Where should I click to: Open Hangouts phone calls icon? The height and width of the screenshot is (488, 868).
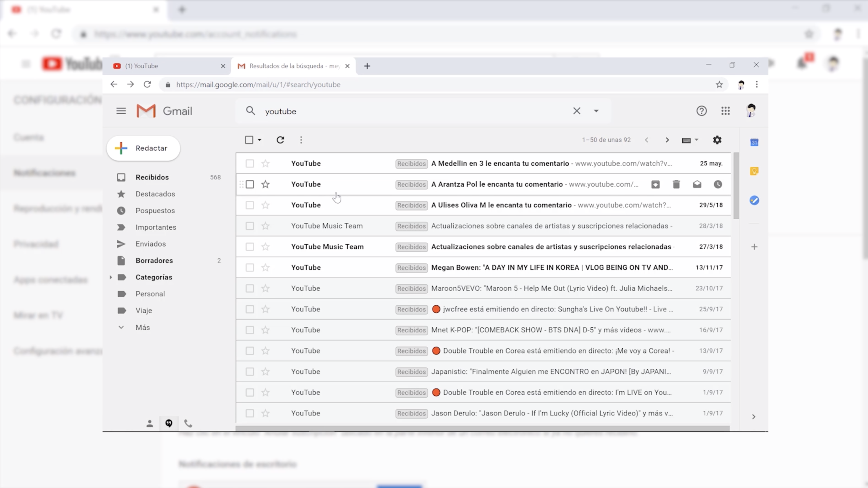[188, 423]
